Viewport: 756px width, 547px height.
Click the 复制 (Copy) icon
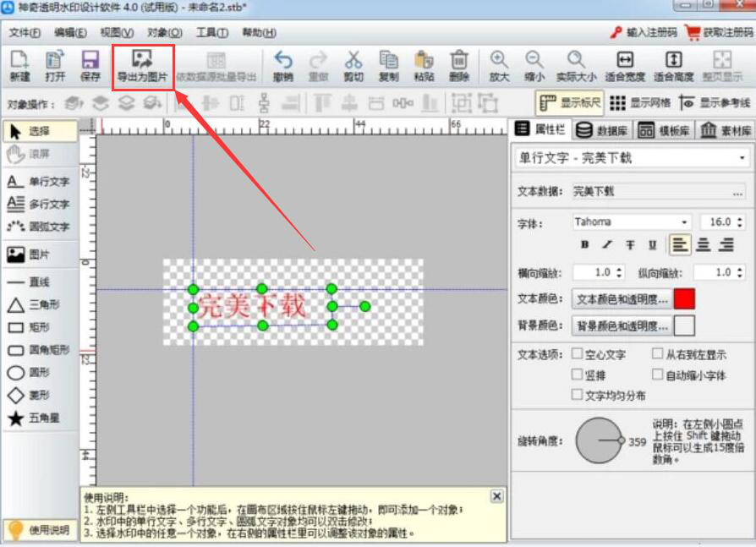[x=389, y=66]
